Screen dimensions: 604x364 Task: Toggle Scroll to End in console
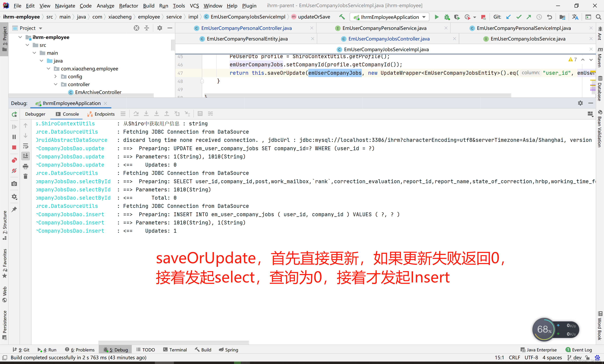coord(26,156)
